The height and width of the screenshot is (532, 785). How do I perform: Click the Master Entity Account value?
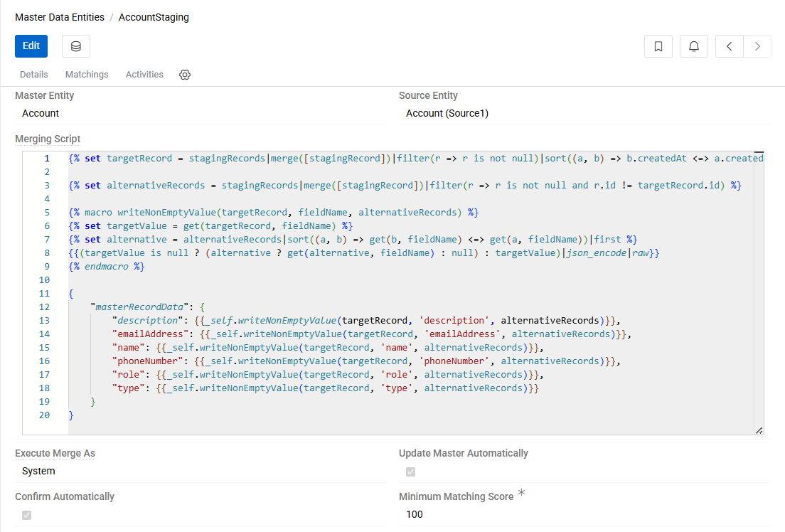pyautogui.click(x=41, y=113)
